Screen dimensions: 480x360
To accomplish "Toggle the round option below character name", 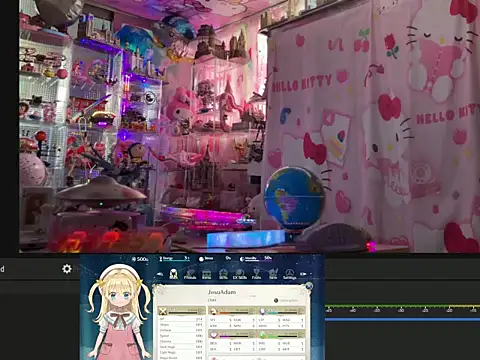I will [x=276, y=300].
